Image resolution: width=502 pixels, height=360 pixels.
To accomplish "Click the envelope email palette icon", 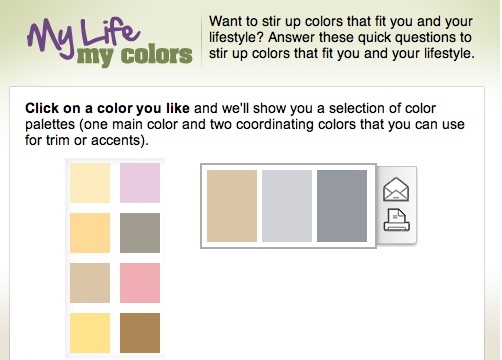I will click(396, 190).
